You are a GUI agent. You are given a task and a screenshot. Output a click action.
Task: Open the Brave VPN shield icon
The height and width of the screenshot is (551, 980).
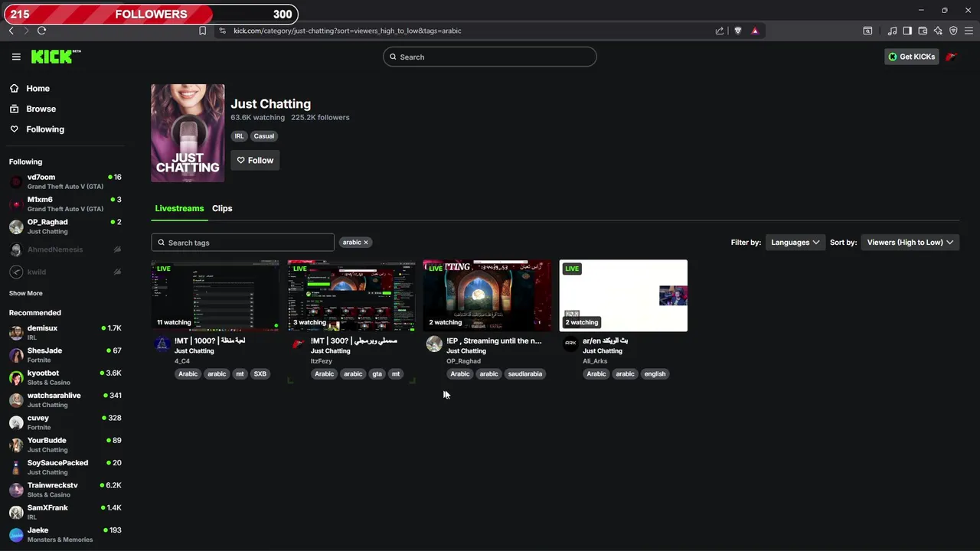pyautogui.click(x=953, y=31)
